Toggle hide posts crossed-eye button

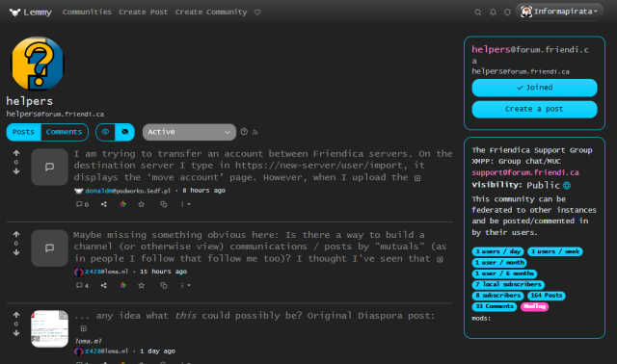[x=124, y=132]
